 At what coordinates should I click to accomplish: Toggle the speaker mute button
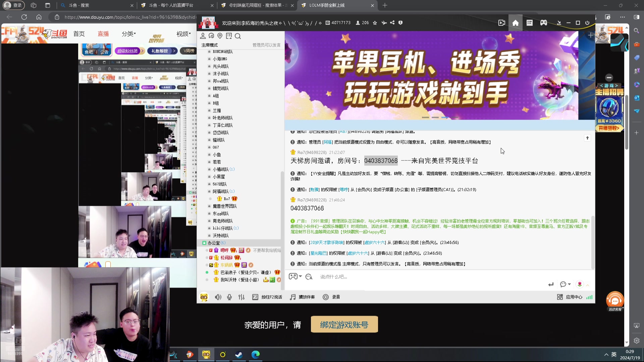(x=218, y=297)
